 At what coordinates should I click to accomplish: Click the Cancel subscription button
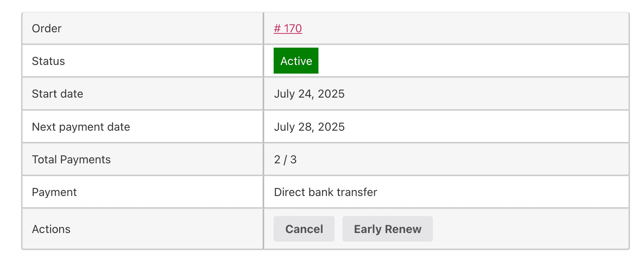coord(304,229)
